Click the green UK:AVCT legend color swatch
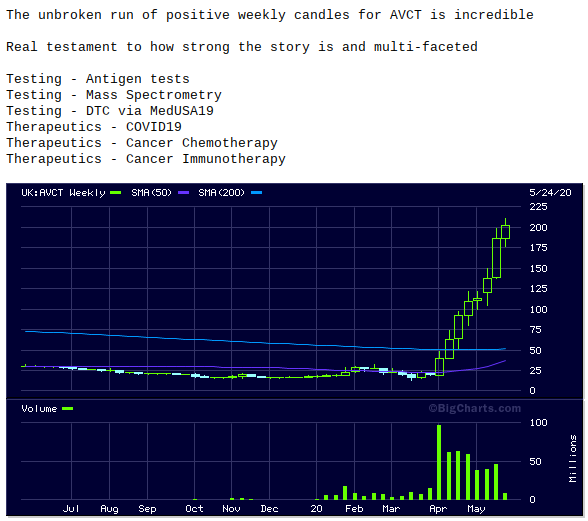The image size is (588, 521). (116, 193)
